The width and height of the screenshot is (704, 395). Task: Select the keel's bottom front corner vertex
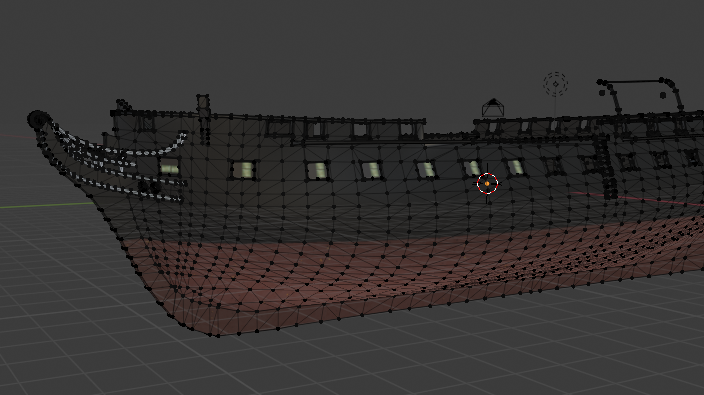point(218,334)
